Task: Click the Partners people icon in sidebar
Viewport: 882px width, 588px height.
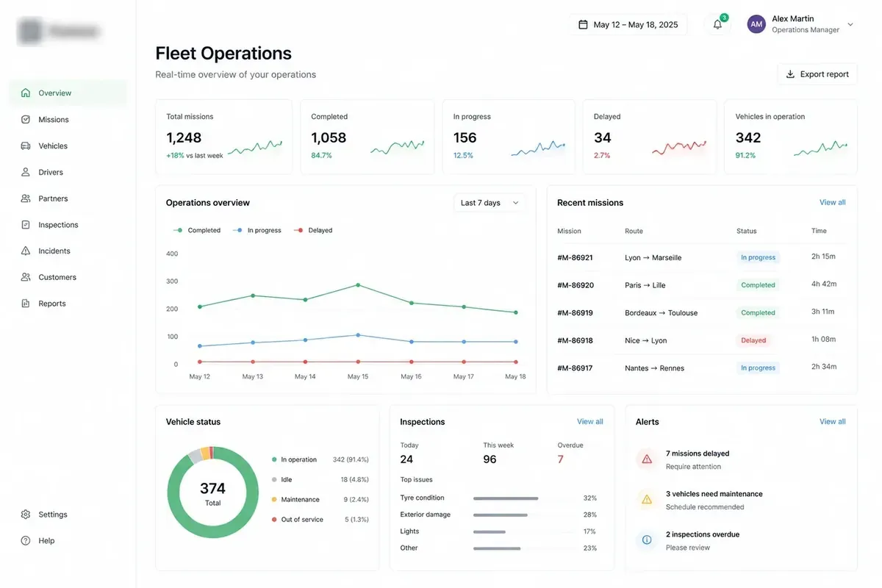Action: (x=26, y=198)
